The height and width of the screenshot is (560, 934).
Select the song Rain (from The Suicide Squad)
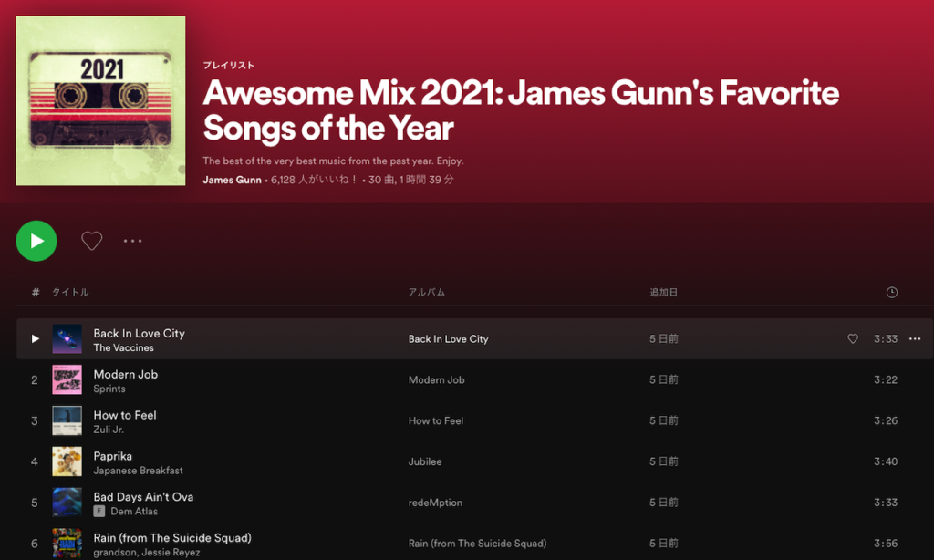(172, 538)
